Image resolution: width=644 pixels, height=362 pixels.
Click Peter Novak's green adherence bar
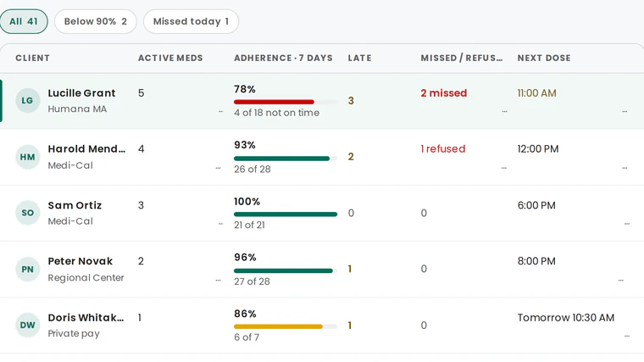pos(283,270)
